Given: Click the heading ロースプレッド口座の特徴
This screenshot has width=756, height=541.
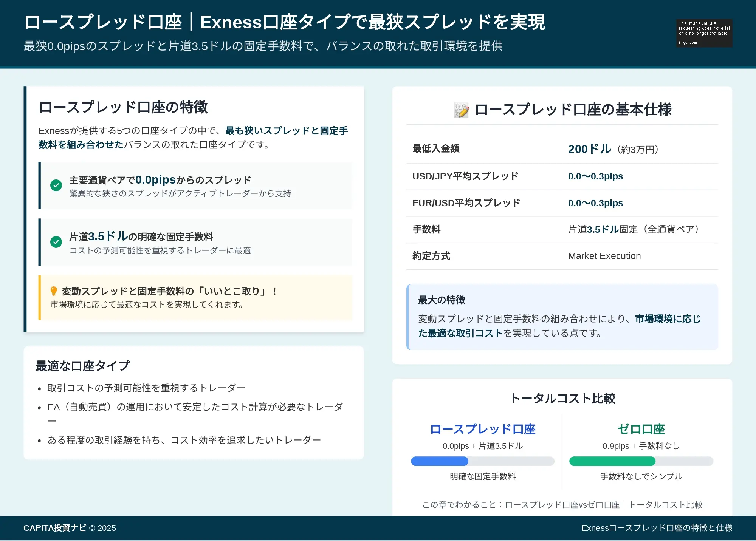Looking at the screenshot, I should 123,107.
